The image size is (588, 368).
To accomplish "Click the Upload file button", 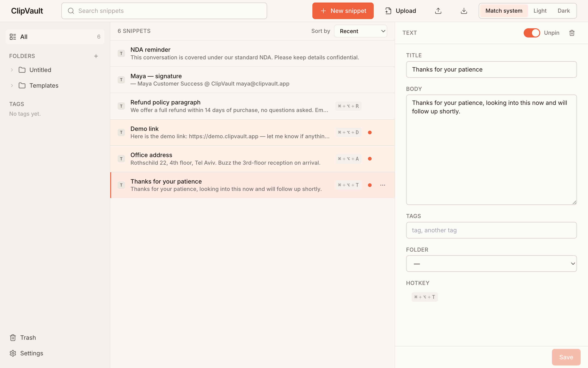I will coord(401,11).
